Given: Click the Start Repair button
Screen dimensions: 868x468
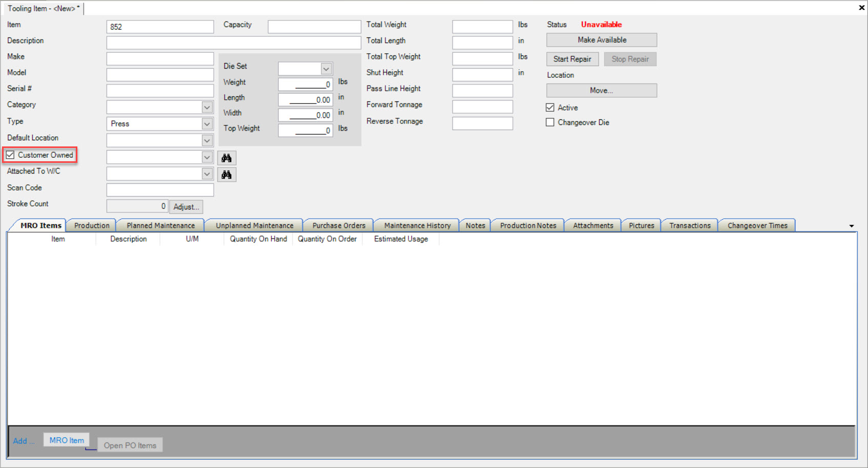Looking at the screenshot, I should click(x=572, y=59).
